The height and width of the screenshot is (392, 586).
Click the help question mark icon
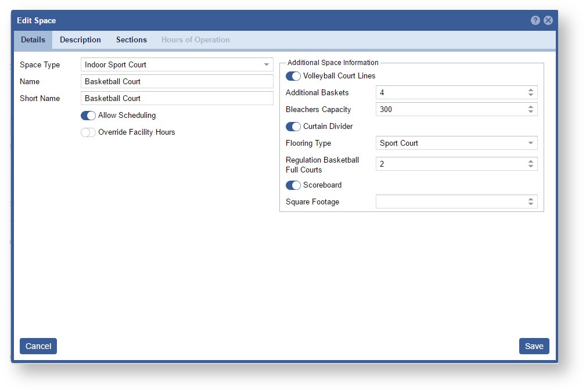pyautogui.click(x=535, y=20)
